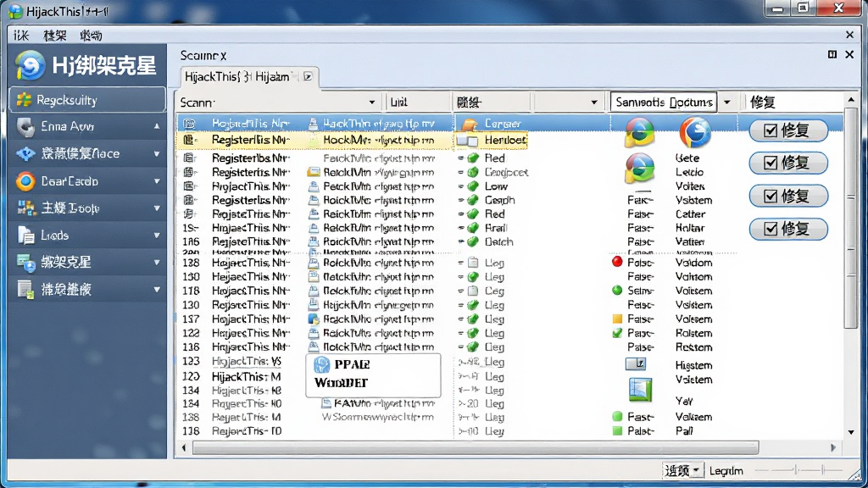Viewport: 868px width, 488px height.
Task: Click the blue diamond icon beside the Nace item
Action: (x=25, y=153)
